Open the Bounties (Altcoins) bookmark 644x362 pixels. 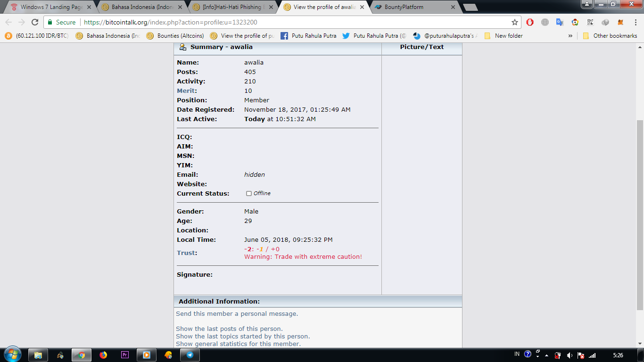point(175,36)
